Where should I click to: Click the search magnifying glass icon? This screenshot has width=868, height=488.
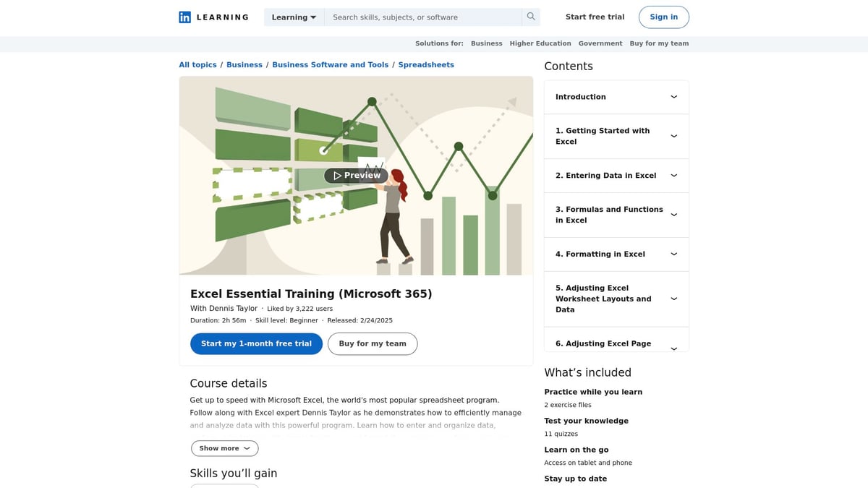pyautogui.click(x=531, y=16)
